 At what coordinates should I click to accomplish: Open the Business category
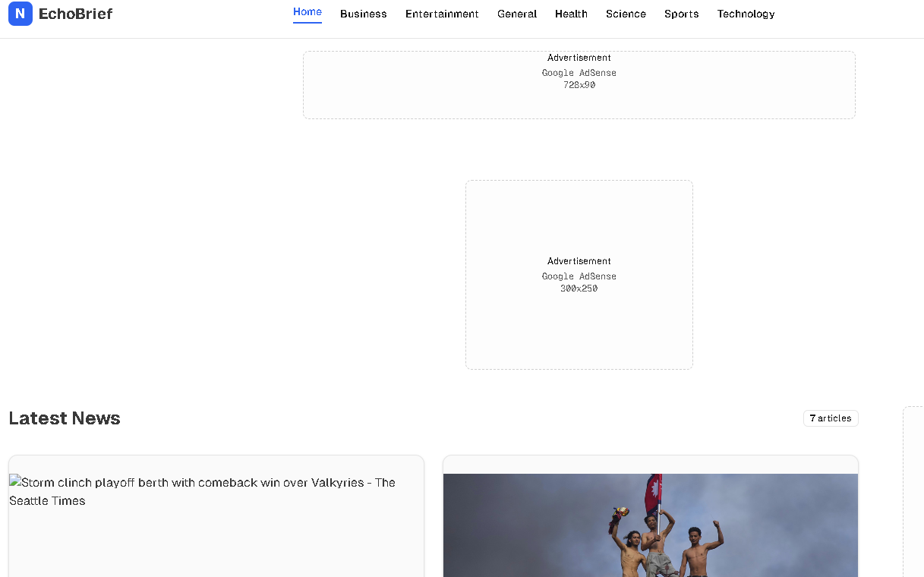click(x=364, y=14)
